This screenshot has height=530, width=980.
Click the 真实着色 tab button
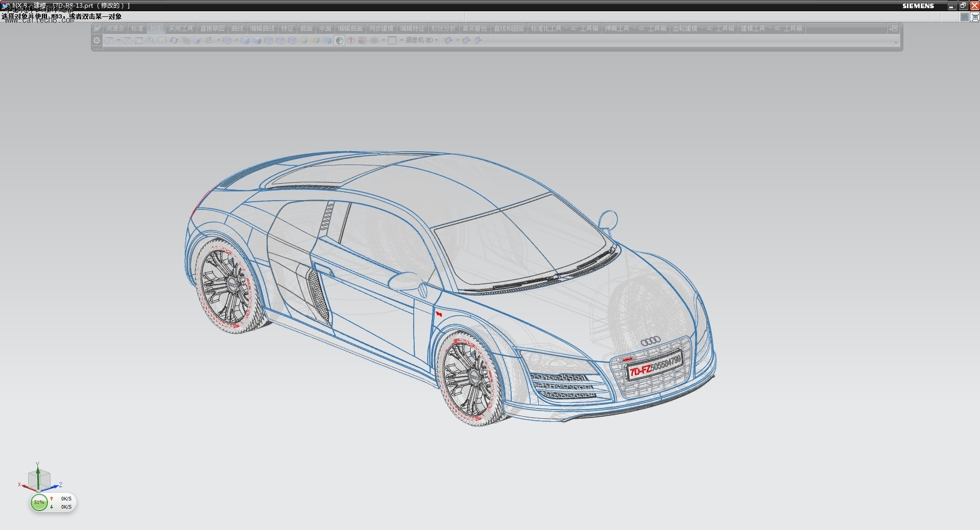tap(475, 28)
